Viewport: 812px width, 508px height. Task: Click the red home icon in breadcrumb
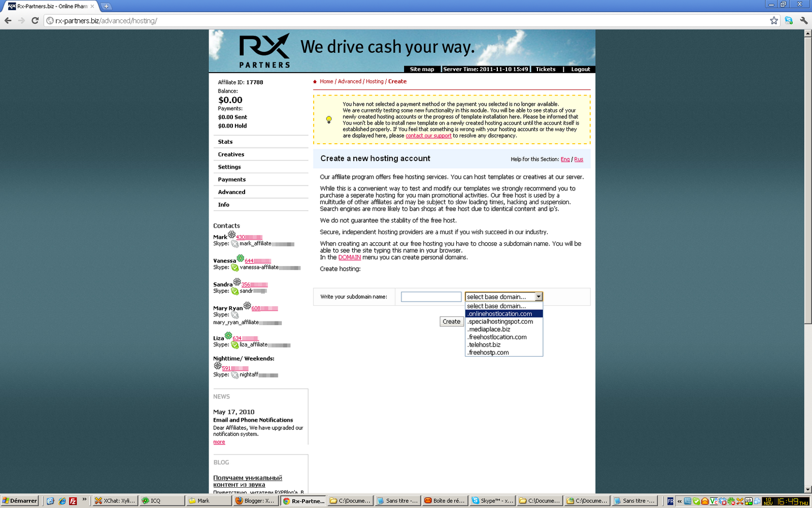coord(315,82)
